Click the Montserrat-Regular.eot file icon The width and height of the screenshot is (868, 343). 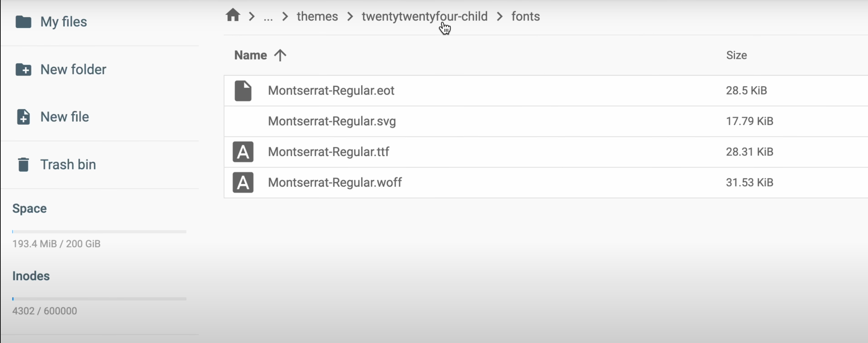click(x=243, y=91)
